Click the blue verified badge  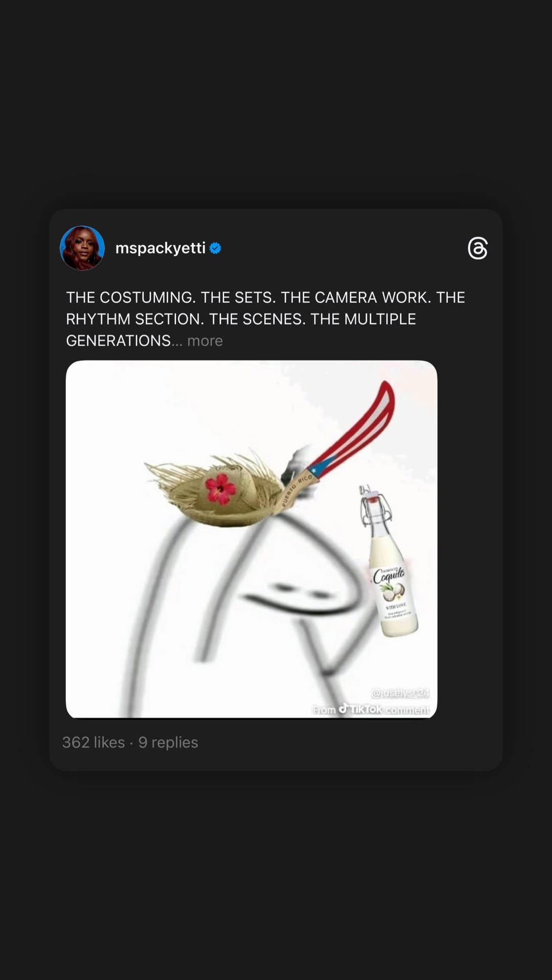pyautogui.click(x=215, y=248)
